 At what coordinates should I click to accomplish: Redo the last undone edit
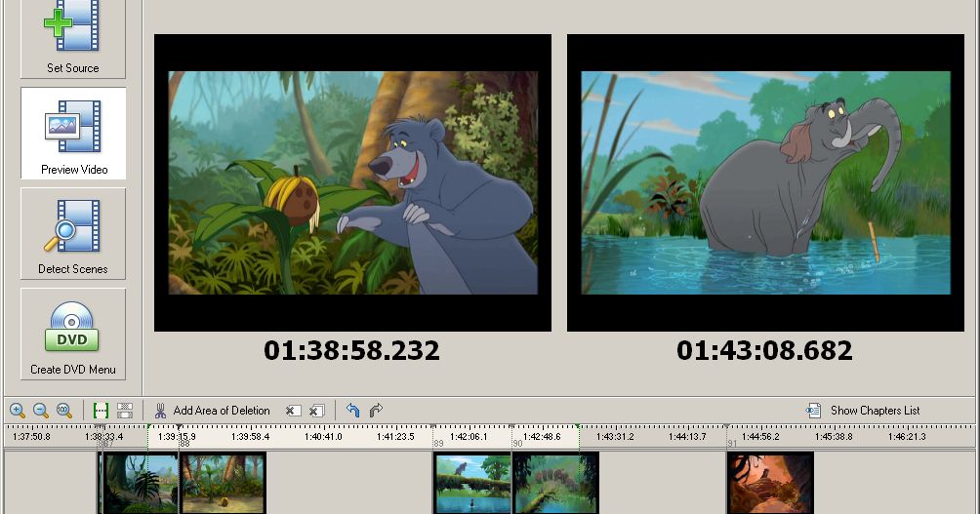click(376, 411)
